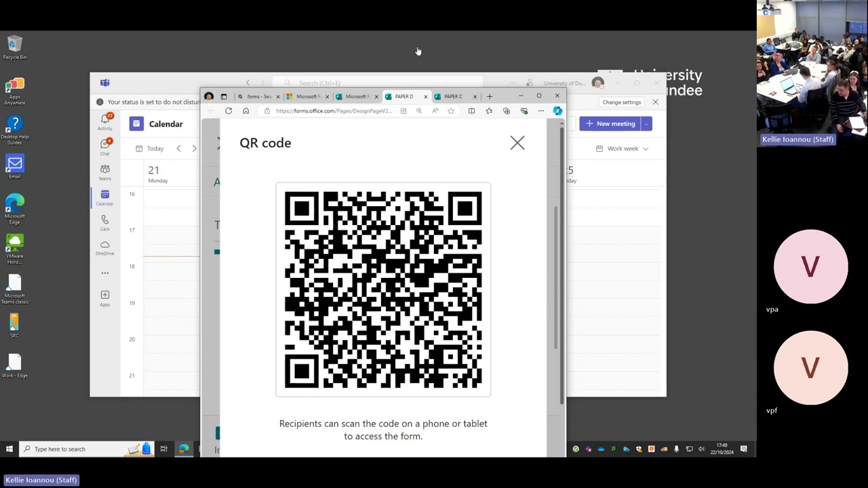The image size is (868, 488).
Task: Click the QR code image
Action: [383, 289]
